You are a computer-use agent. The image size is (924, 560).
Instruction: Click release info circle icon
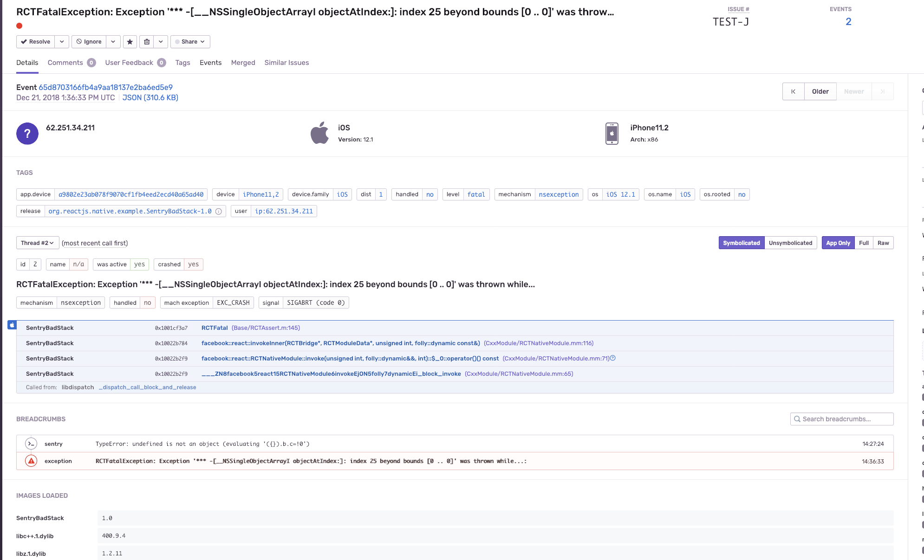[x=219, y=212]
